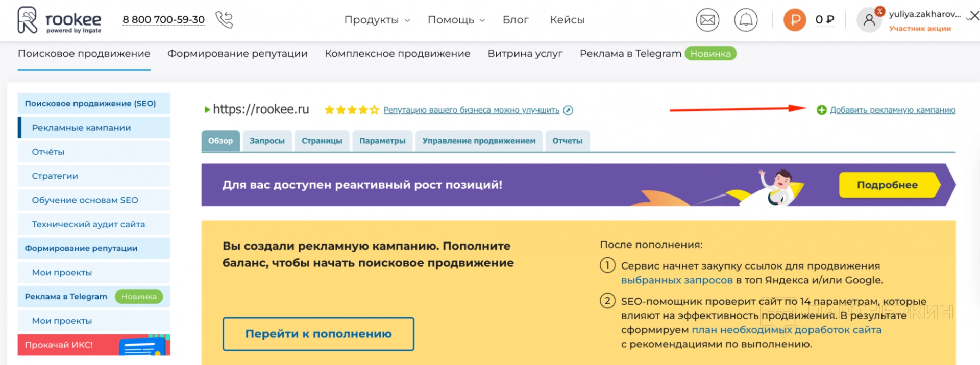Open Стратегии in the sidebar

[x=94, y=176]
